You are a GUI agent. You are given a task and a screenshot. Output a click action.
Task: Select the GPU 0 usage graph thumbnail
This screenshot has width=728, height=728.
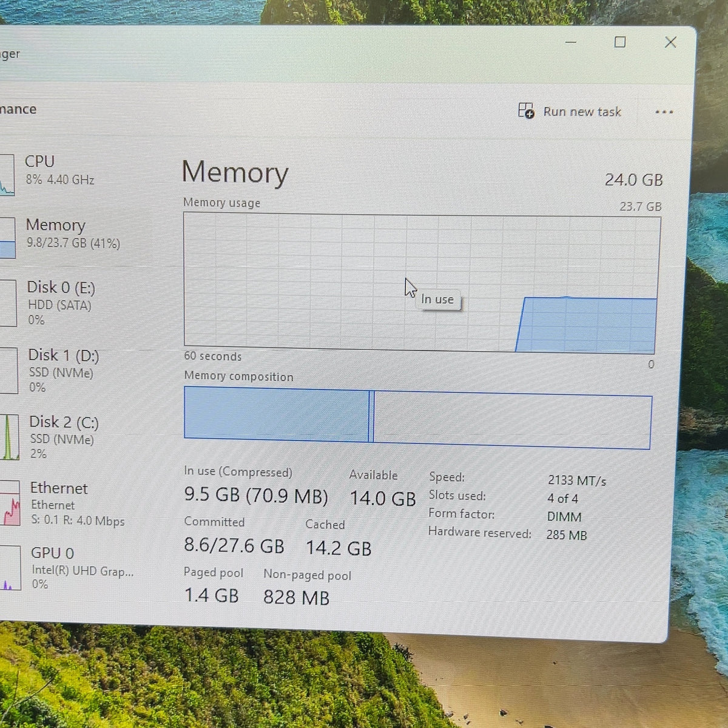(10, 568)
